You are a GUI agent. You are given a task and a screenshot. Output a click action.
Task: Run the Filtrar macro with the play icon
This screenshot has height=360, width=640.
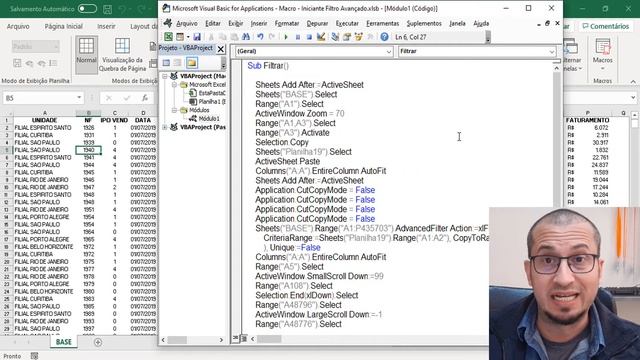[x=286, y=37]
